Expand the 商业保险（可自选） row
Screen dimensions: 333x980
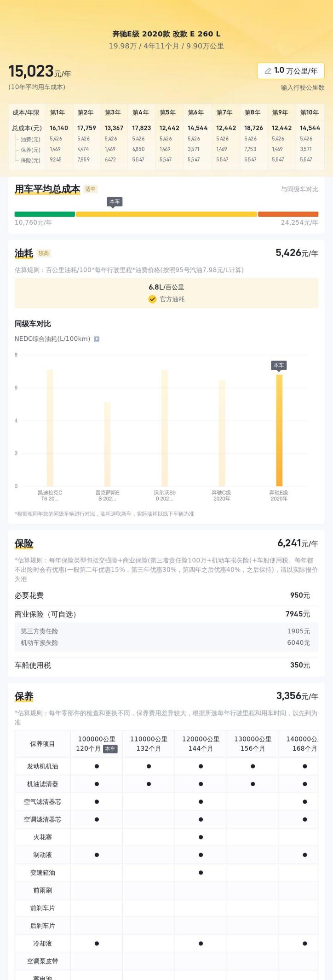pyautogui.click(x=166, y=614)
